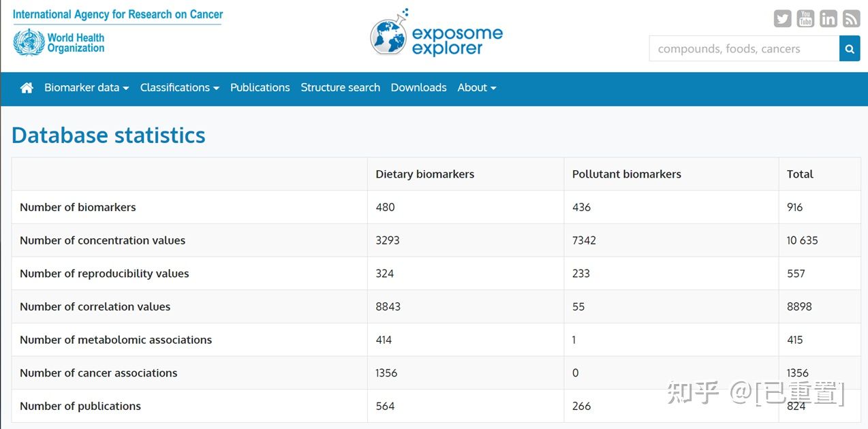Open the RSS feed icon
Screen dimensions: 868x429
pos(852,19)
